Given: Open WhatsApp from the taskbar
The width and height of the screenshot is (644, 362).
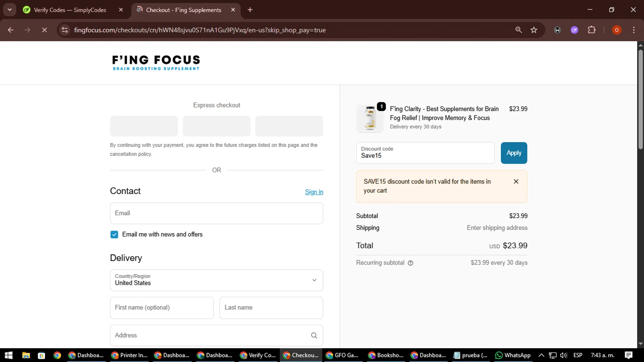Looking at the screenshot, I should tap(513, 355).
